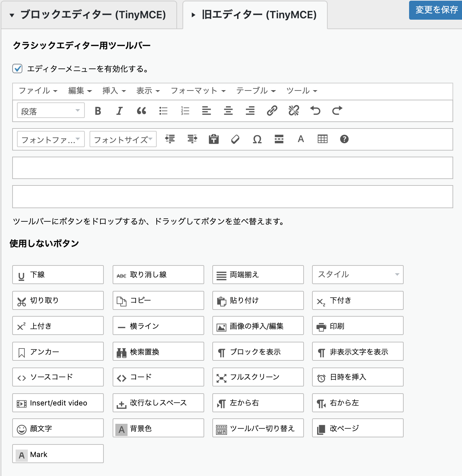The width and height of the screenshot is (462, 476).
Task: Open the ツール menu
Action: [x=302, y=91]
